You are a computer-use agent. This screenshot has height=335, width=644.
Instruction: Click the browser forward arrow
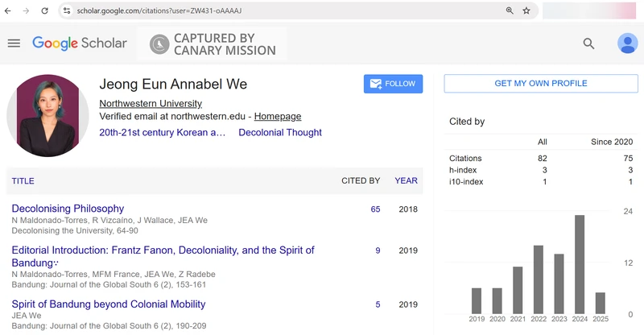pyautogui.click(x=27, y=10)
